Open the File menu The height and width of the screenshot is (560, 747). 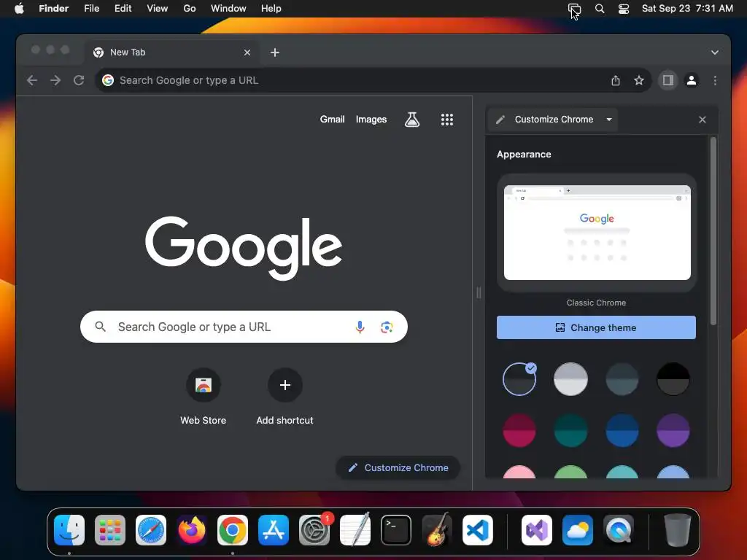[x=91, y=9]
